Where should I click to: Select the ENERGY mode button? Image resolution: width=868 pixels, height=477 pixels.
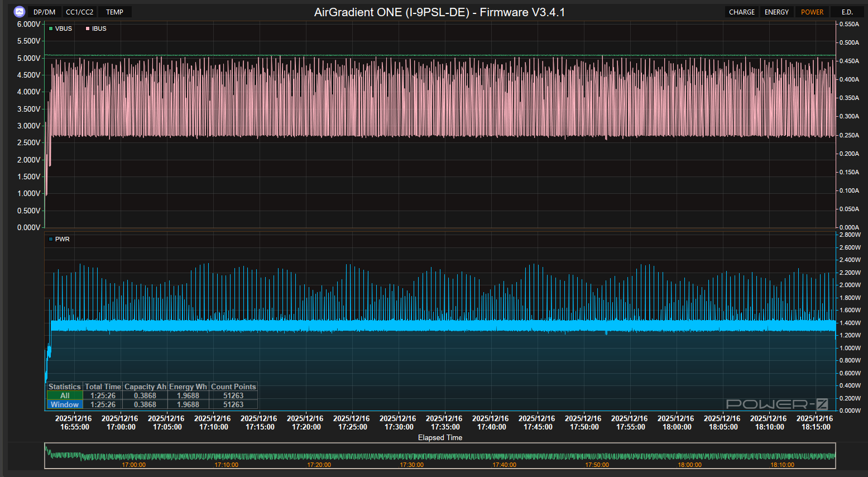coord(776,12)
